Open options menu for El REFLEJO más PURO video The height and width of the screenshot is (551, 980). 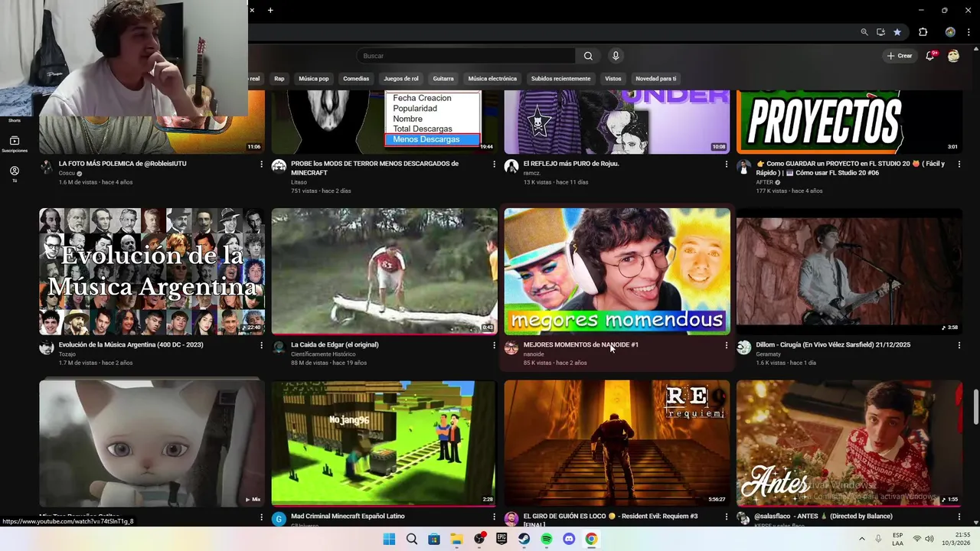727,164
